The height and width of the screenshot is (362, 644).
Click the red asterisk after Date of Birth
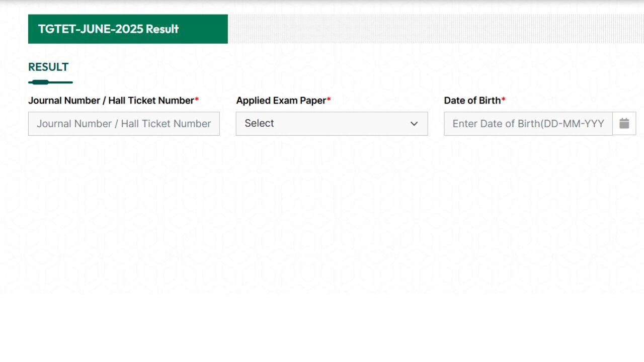point(504,100)
